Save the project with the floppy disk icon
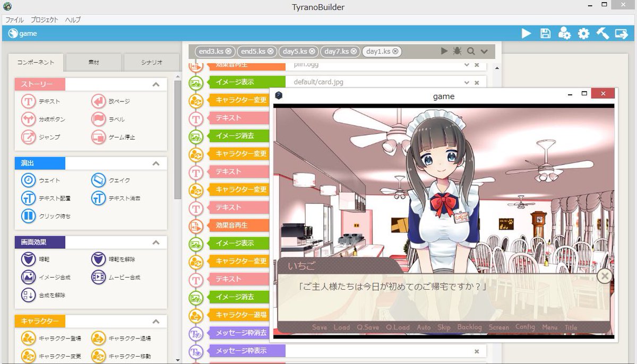Viewport: 637px width, 364px height. pos(545,33)
